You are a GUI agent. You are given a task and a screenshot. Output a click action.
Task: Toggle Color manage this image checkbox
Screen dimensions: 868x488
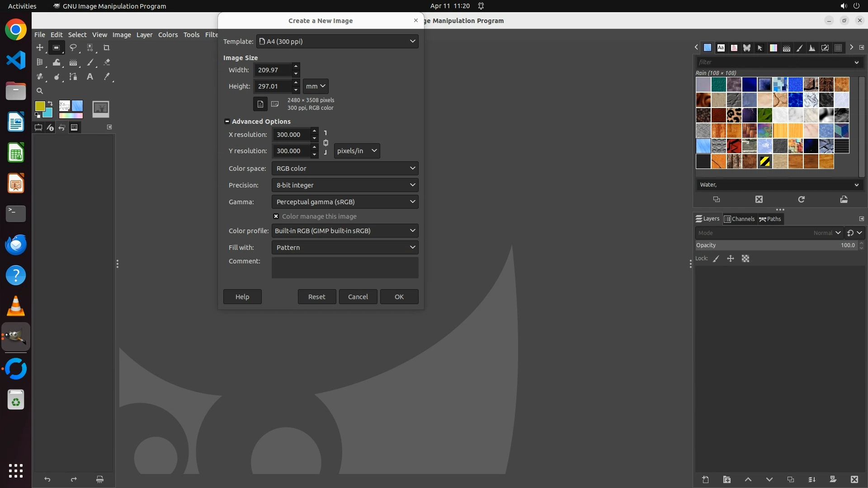(x=276, y=216)
